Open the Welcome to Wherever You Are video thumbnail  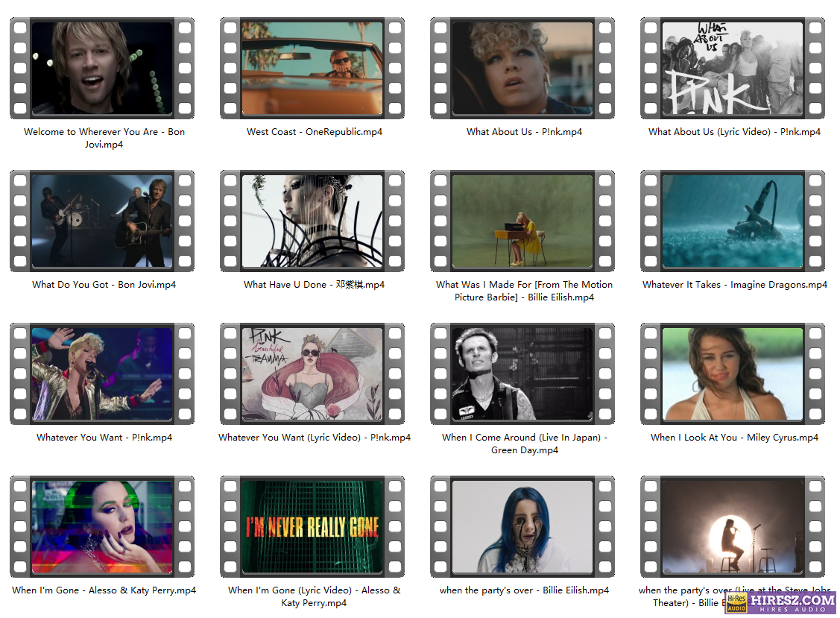[x=102, y=68]
